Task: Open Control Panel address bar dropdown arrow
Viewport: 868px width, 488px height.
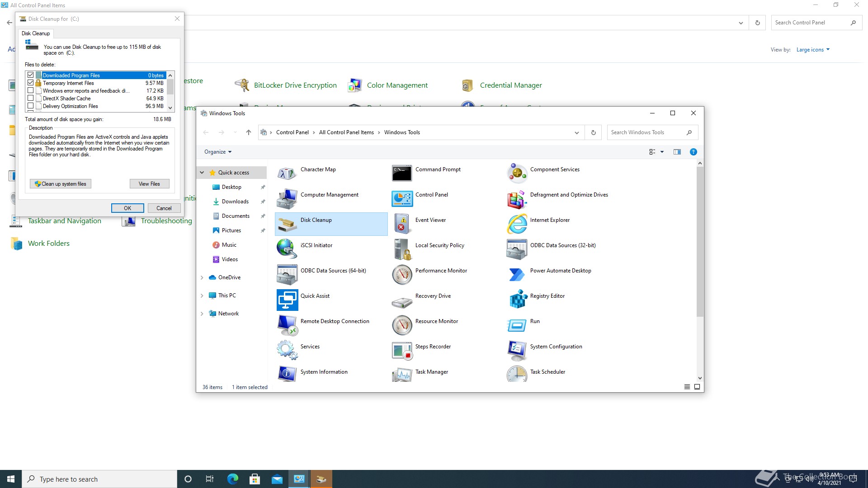Action: click(x=741, y=23)
